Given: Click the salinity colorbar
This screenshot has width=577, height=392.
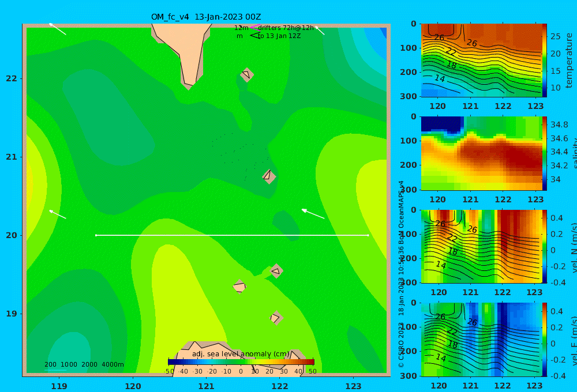Looking at the screenshot, I should point(545,153).
